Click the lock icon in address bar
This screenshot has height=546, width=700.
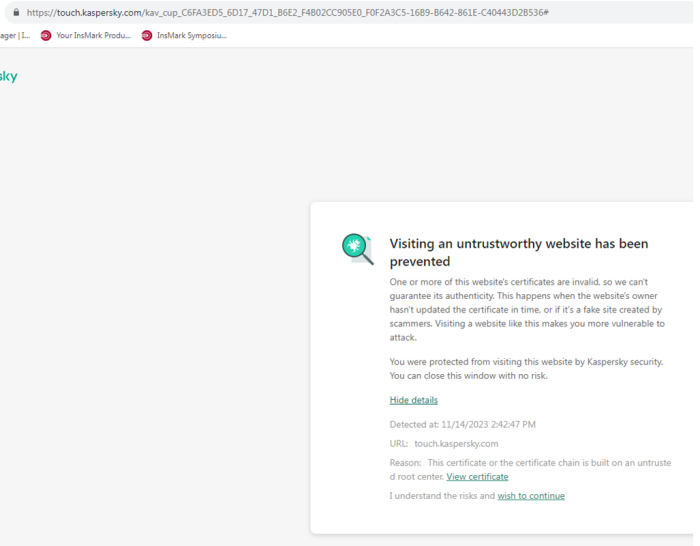tap(16, 13)
